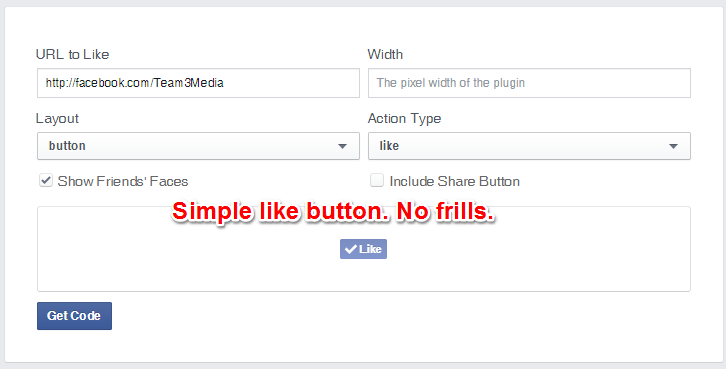This screenshot has height=369, width=726.
Task: Click the "Action Type" field label
Action: [404, 119]
